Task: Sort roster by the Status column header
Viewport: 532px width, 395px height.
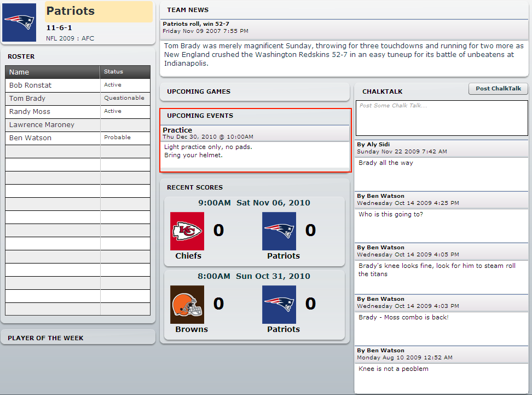Action: tap(125, 72)
